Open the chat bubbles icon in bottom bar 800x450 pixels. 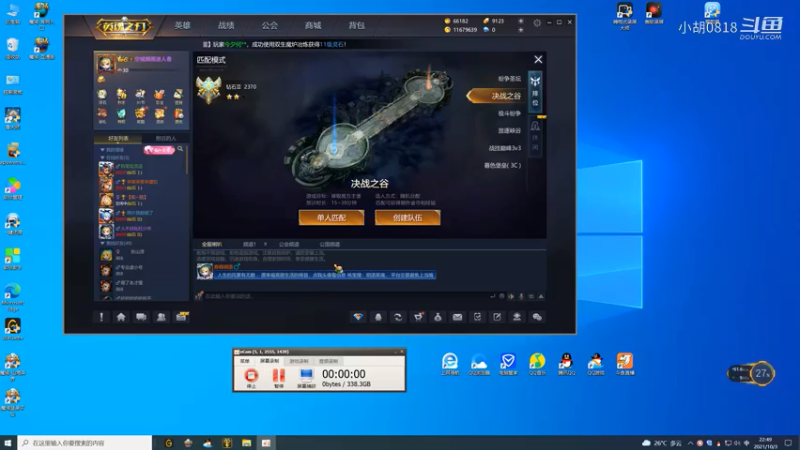141,317
